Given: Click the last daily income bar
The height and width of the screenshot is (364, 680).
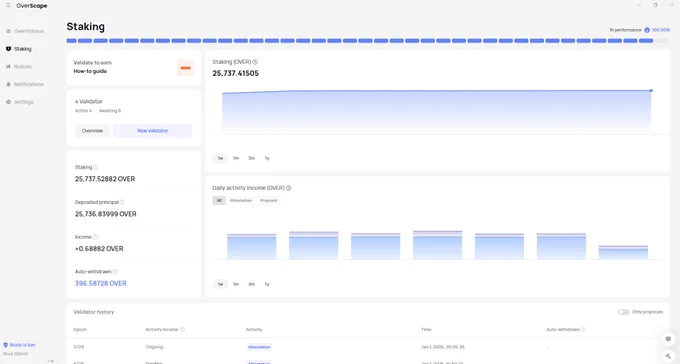Looking at the screenshot, I should pos(623,253).
